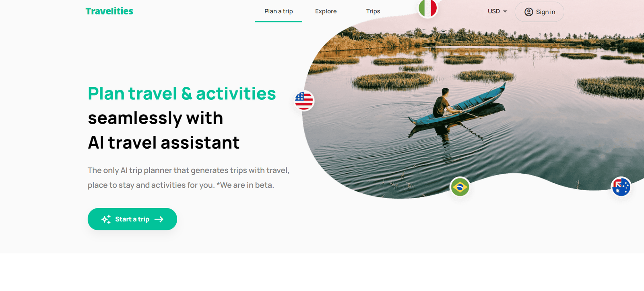The image size is (644, 291).
Task: Click the arrow icon on Start a trip
Action: click(159, 219)
